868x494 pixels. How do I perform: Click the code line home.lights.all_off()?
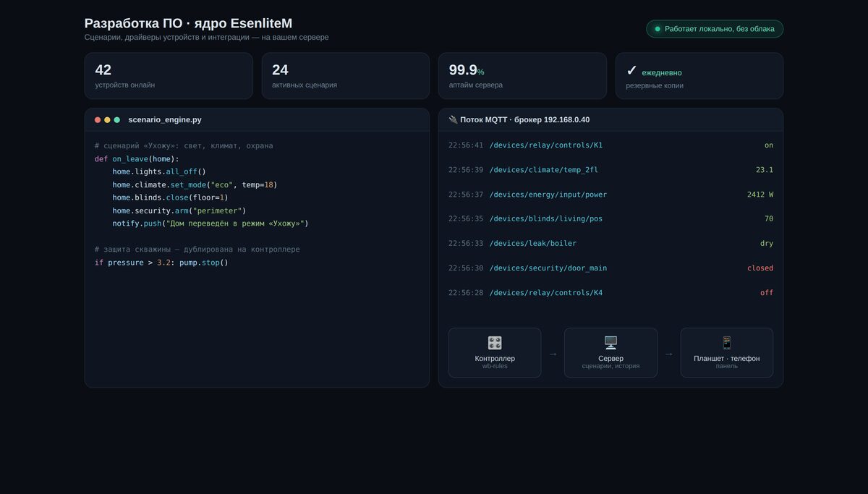(x=159, y=172)
